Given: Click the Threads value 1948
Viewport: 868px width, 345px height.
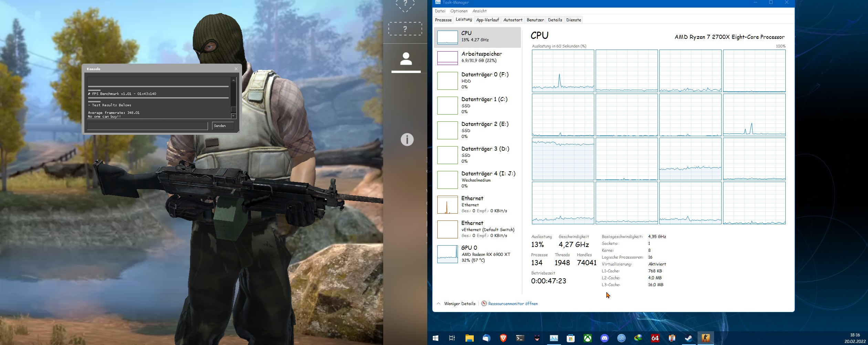Looking at the screenshot, I should coord(562,263).
